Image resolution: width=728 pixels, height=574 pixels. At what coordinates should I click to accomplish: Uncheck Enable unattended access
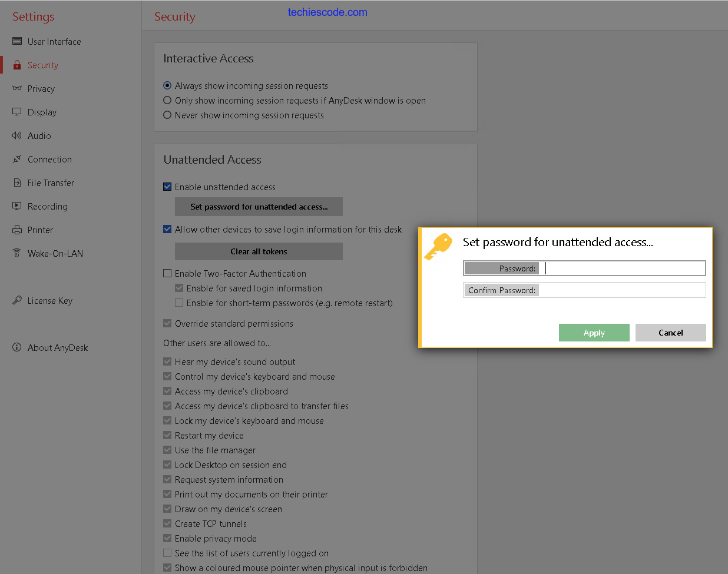point(167,187)
